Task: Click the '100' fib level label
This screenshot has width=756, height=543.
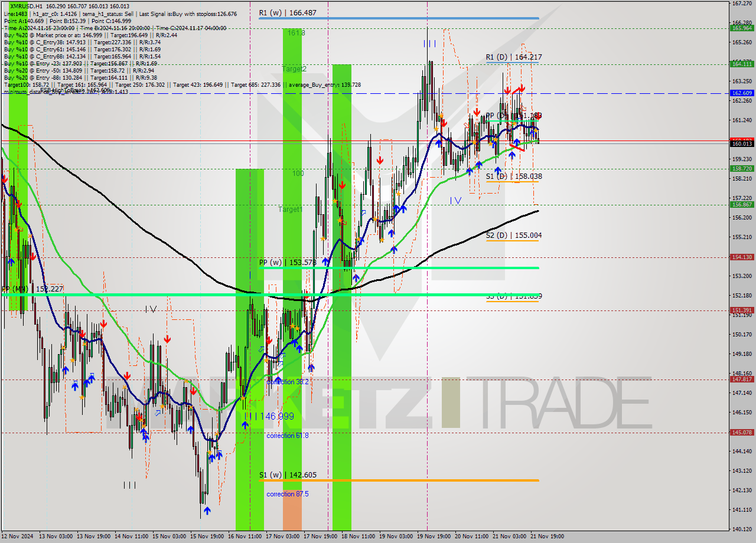Action: (x=298, y=174)
